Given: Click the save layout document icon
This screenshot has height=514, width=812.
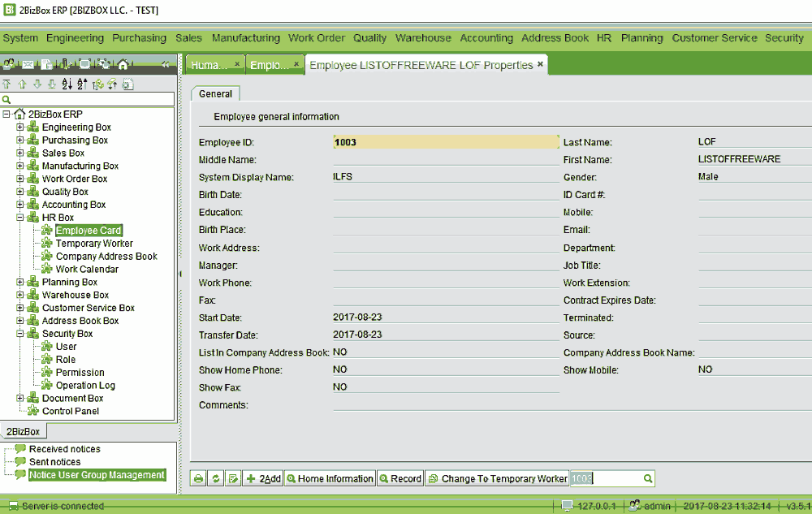Looking at the screenshot, I should click(x=128, y=84).
